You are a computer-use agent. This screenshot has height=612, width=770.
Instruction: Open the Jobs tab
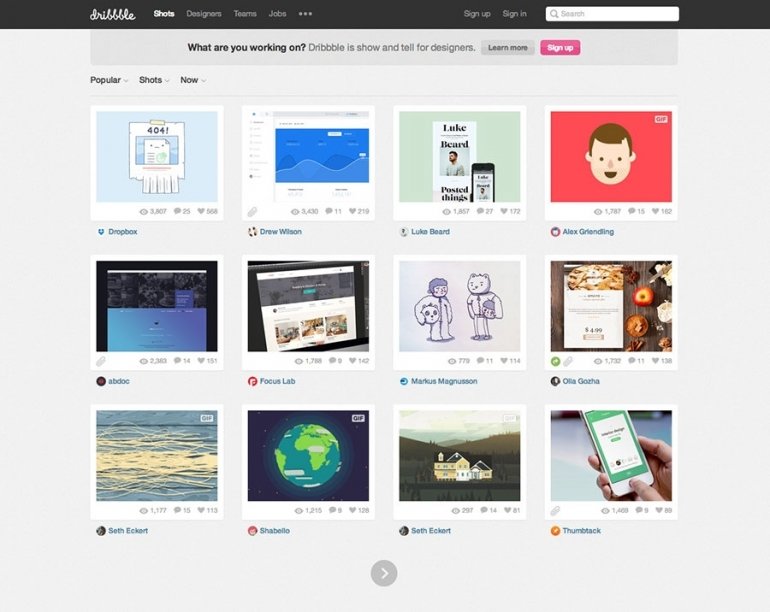click(x=277, y=14)
